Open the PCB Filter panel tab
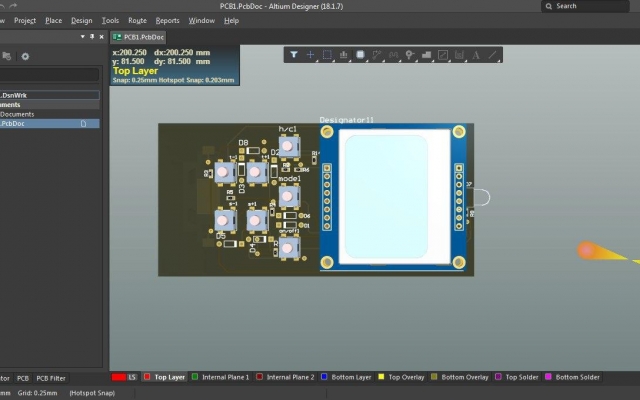The height and width of the screenshot is (400, 640). point(51,378)
